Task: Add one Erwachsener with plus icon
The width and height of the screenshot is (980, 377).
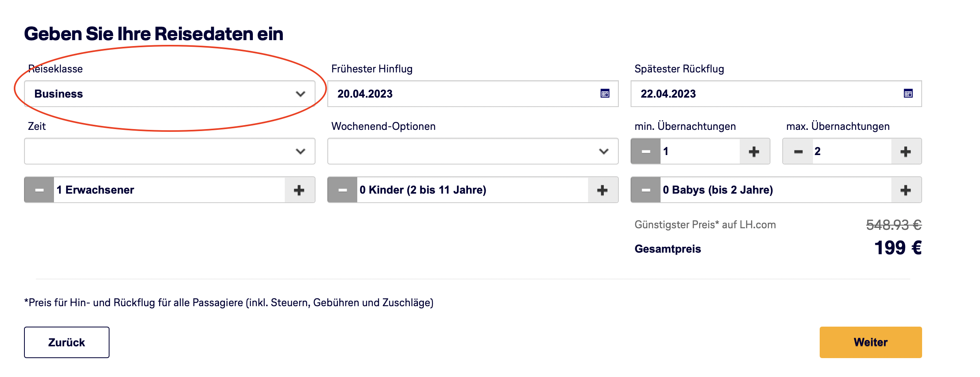Action: click(x=299, y=190)
